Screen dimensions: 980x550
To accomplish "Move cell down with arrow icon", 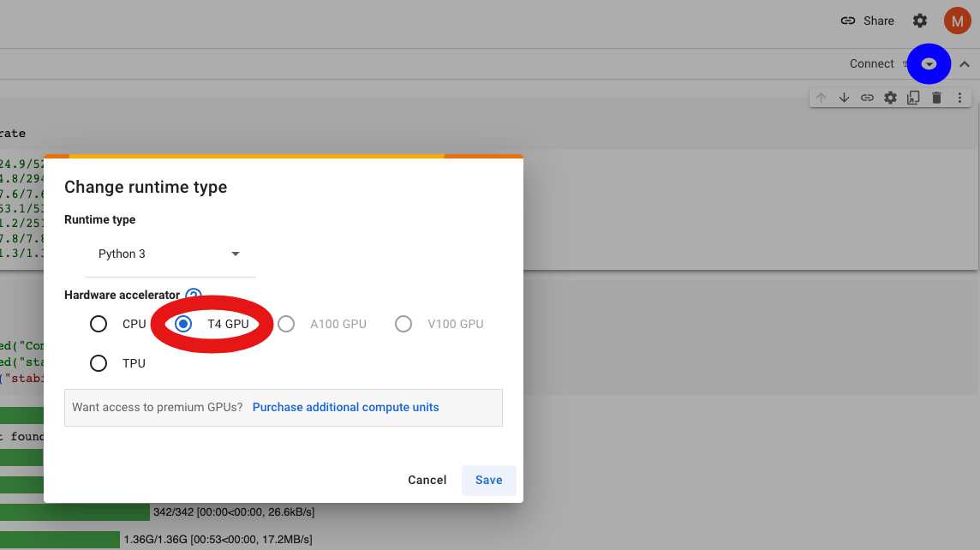I will (844, 98).
